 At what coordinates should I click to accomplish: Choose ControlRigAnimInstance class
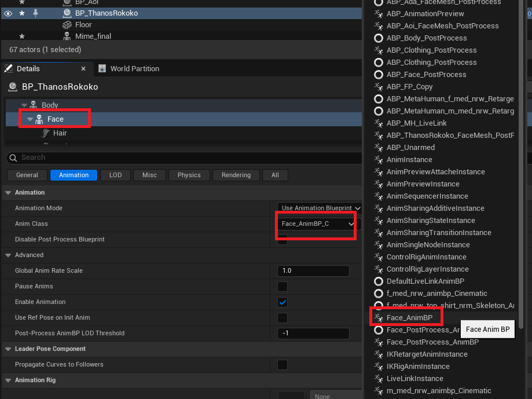(426, 257)
